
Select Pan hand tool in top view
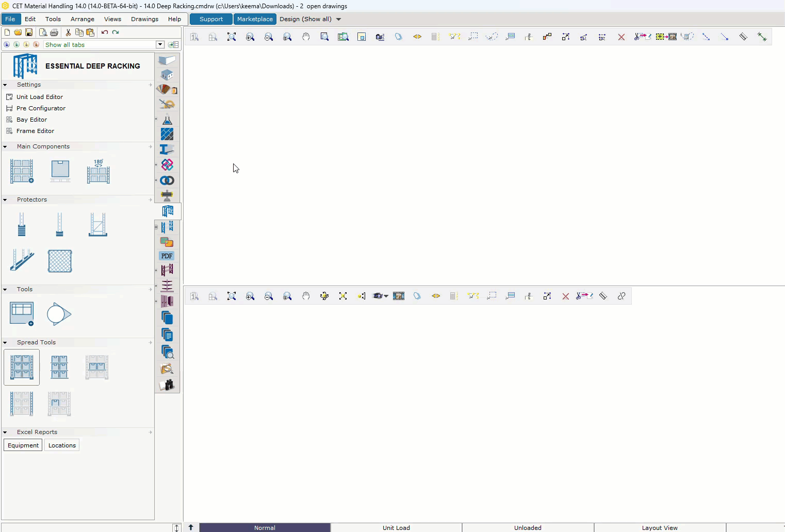click(306, 37)
